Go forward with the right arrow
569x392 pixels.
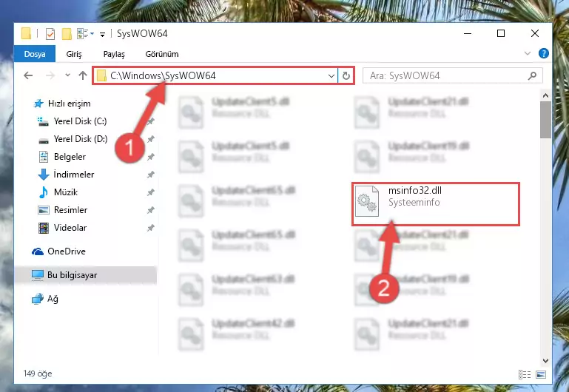[x=50, y=75]
